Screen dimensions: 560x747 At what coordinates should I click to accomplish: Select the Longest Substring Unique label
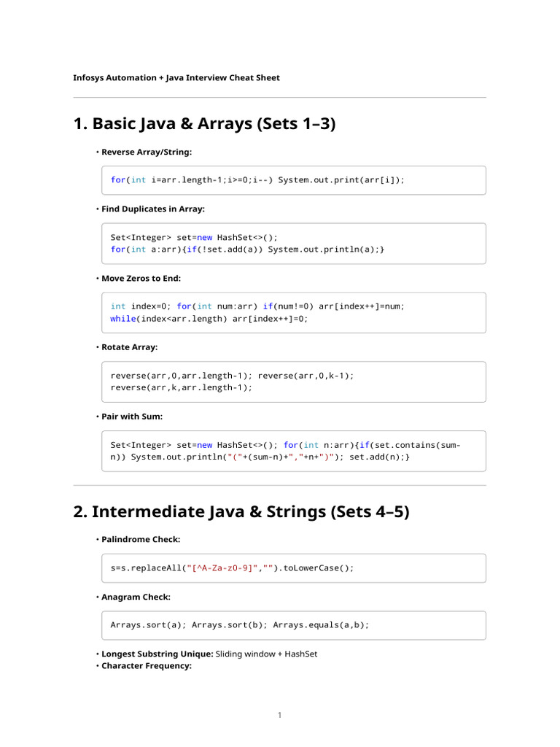[x=157, y=654]
